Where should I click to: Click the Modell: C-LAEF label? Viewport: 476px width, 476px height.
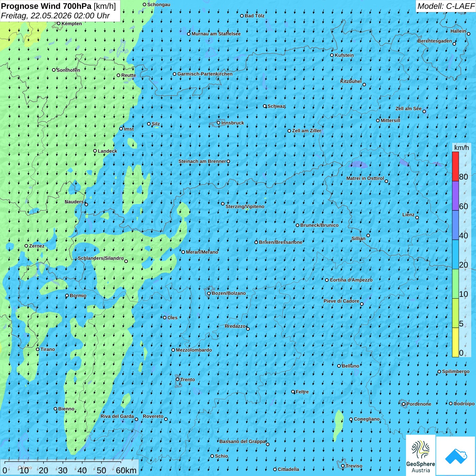pos(446,6)
